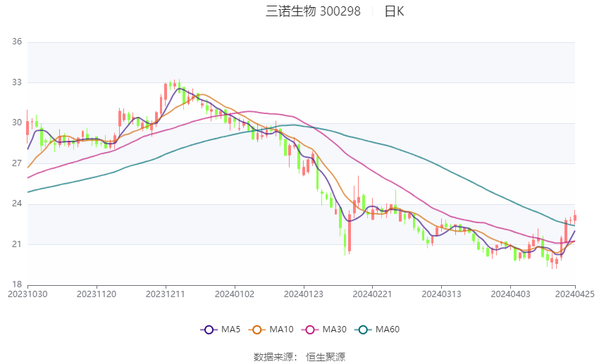
Task: Select the 20240425 x-axis date label
Action: [574, 294]
